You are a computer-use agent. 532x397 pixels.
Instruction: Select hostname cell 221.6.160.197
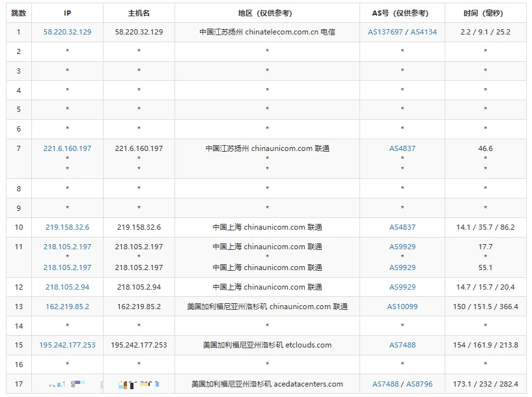139,148
